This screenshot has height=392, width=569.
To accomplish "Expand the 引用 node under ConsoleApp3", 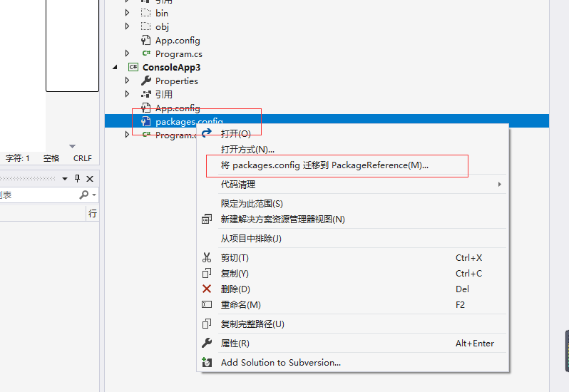I will pyautogui.click(x=127, y=94).
